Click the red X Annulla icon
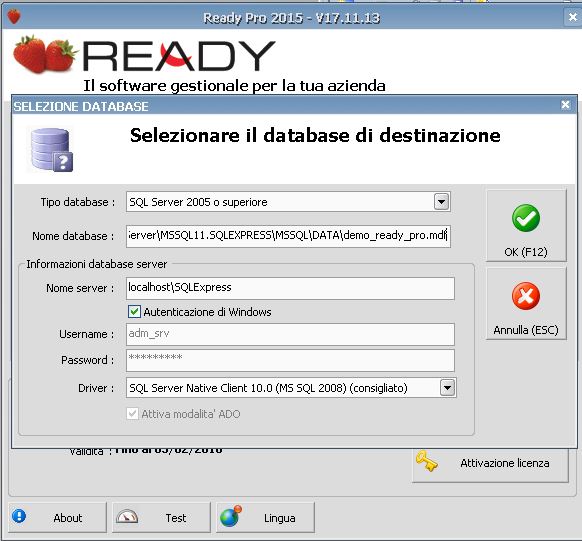 pos(526,296)
